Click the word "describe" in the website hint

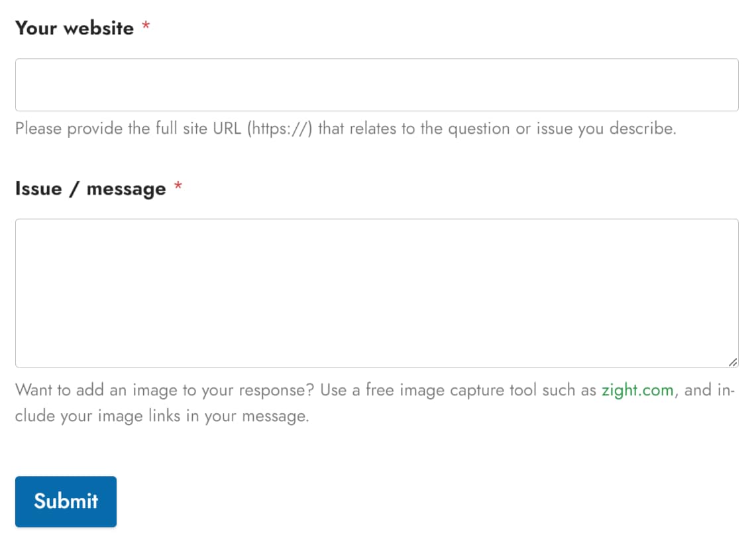click(x=641, y=128)
